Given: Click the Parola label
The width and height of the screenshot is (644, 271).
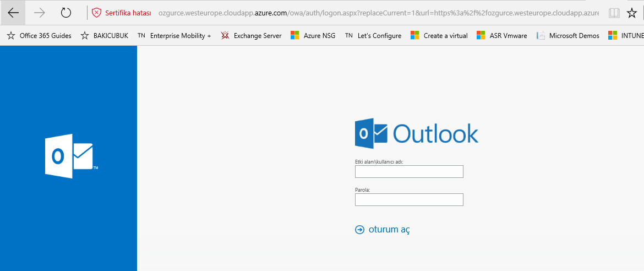Looking at the screenshot, I should [x=363, y=190].
